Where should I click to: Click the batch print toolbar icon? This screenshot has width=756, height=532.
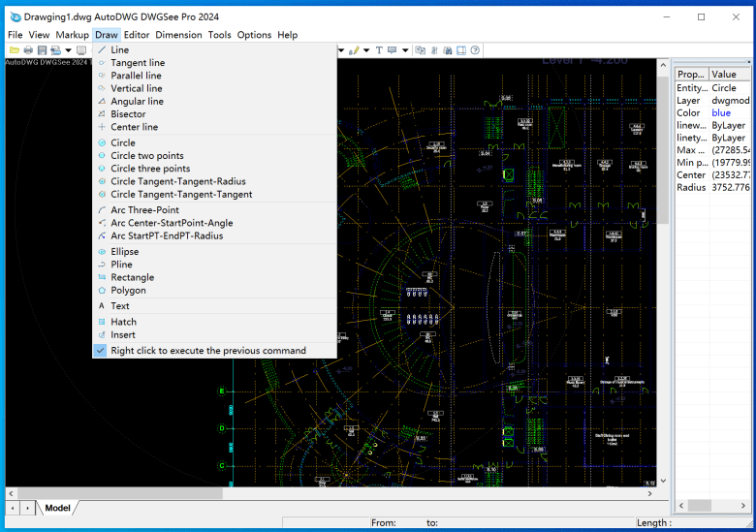(55, 50)
